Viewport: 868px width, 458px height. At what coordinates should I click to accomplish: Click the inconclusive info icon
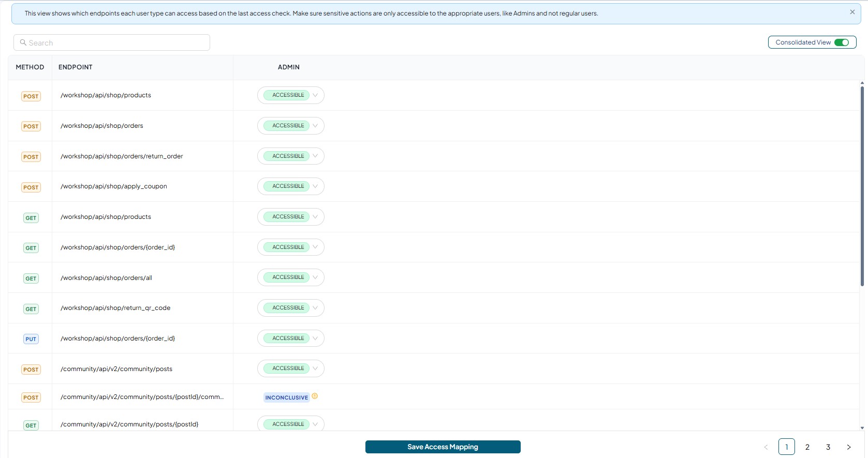click(315, 396)
